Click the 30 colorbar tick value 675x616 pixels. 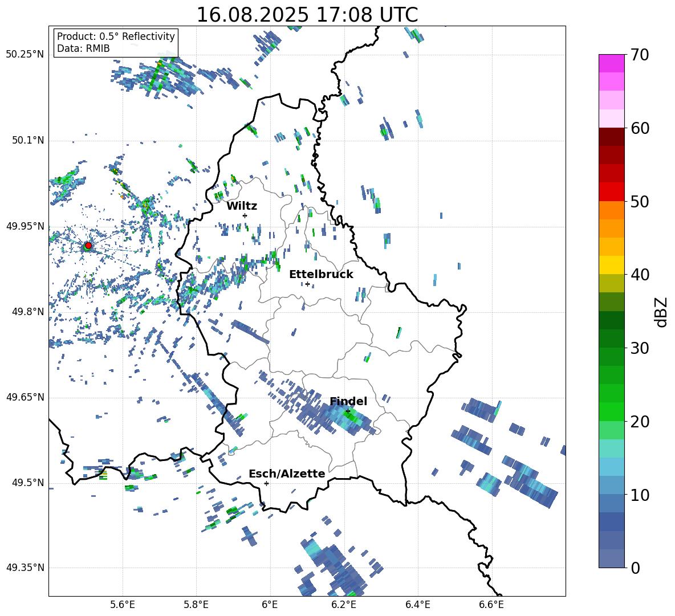click(x=640, y=348)
